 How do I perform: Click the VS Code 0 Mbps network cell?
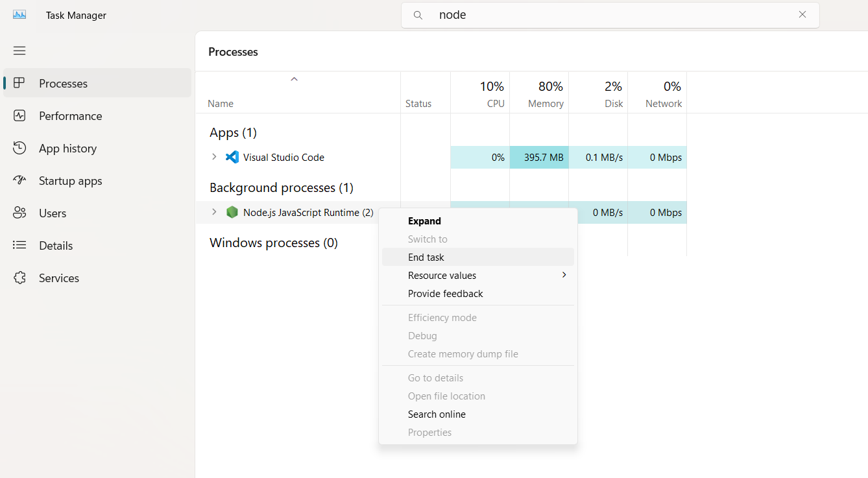pos(657,157)
